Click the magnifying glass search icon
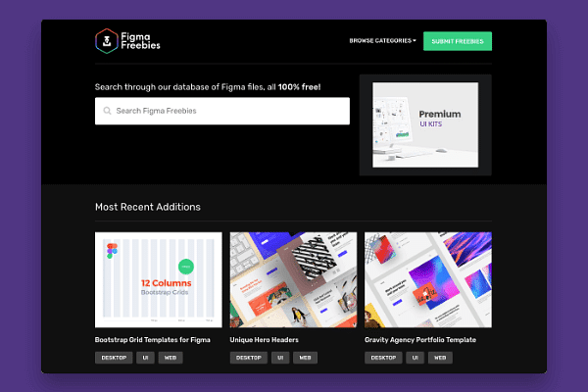Image resolution: width=588 pixels, height=392 pixels. tap(107, 111)
